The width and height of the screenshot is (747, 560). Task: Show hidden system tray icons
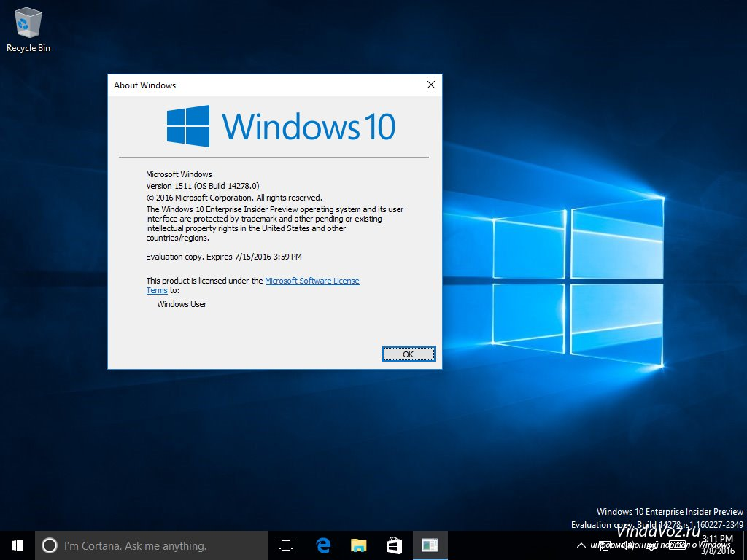click(x=581, y=545)
